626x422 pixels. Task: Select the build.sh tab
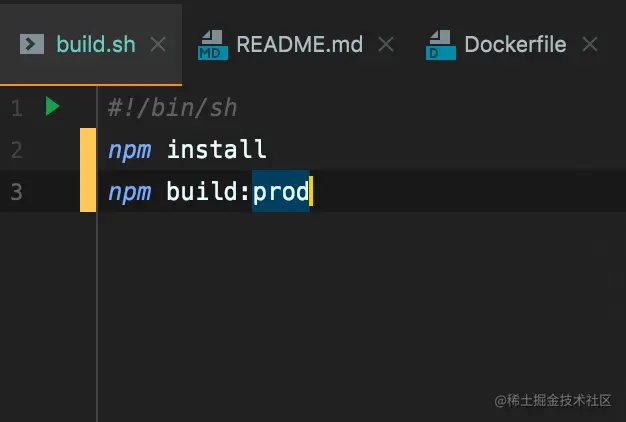click(96, 44)
